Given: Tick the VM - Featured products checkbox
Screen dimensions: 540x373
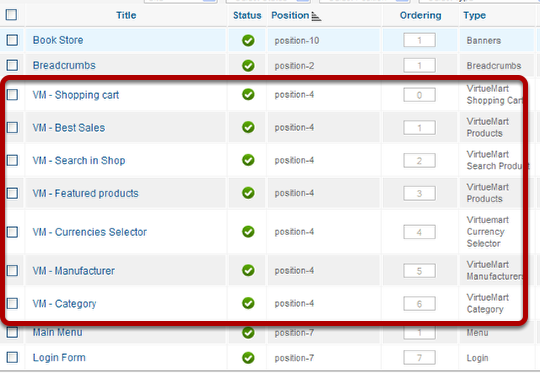Looking at the screenshot, I should 12,193.
